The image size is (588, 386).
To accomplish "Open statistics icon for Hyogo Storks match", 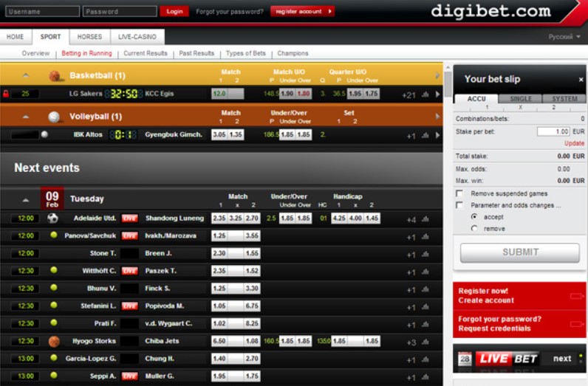I will 425,342.
